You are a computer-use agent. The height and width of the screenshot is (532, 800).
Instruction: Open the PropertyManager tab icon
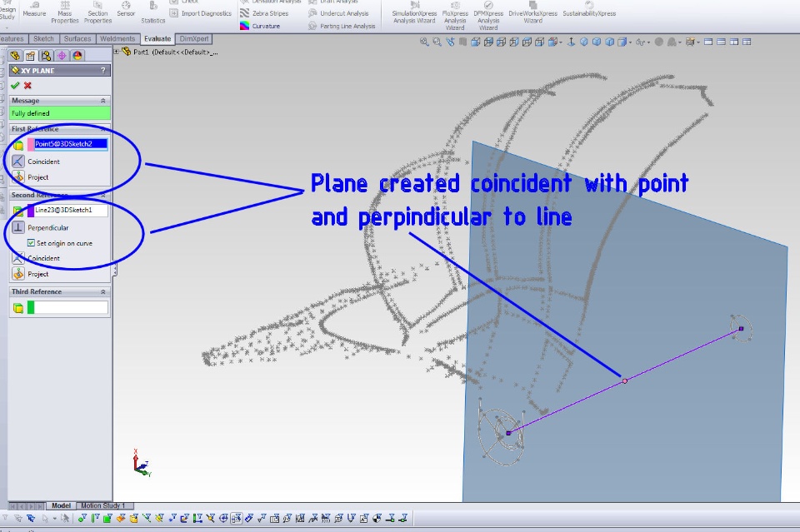pyautogui.click(x=31, y=56)
